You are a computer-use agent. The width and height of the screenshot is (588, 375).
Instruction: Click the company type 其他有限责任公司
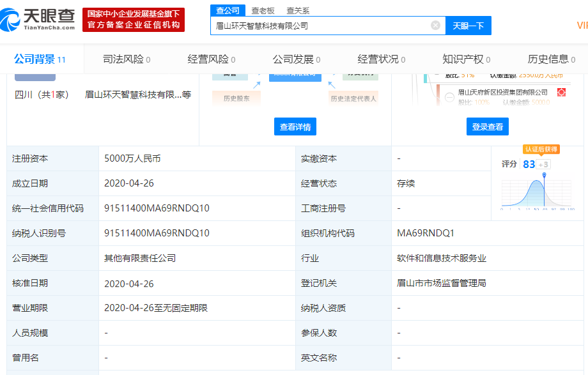pyautogui.click(x=140, y=258)
